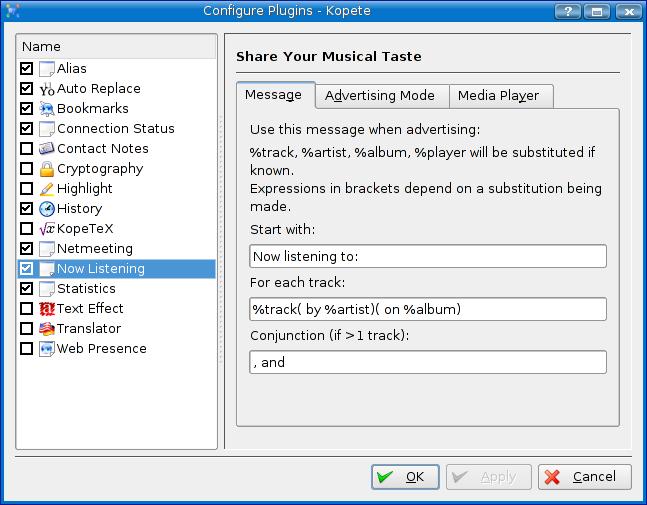
Task: Click the Name column header
Action: 117,47
